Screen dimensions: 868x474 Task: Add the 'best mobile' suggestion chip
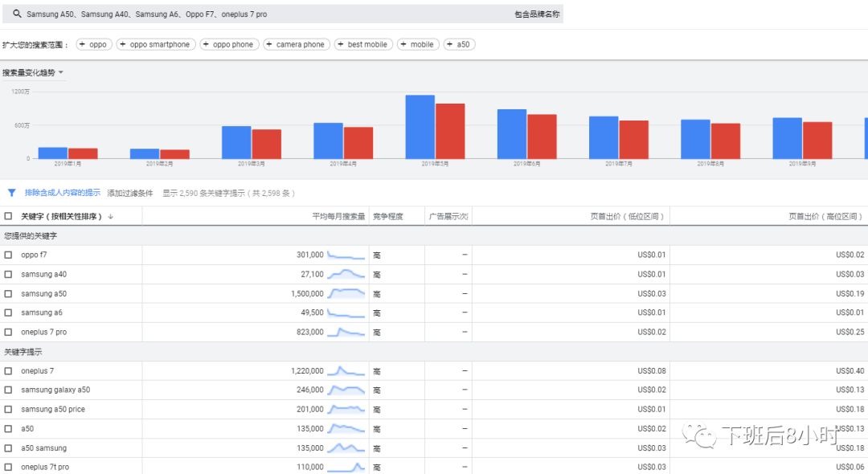point(364,44)
